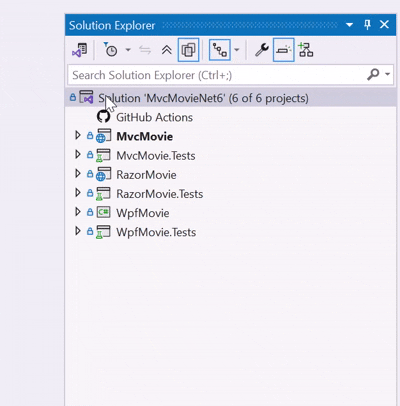Select the MvcMovie.Tests project name
Viewport: 400px width, 406px height.
[x=156, y=156]
